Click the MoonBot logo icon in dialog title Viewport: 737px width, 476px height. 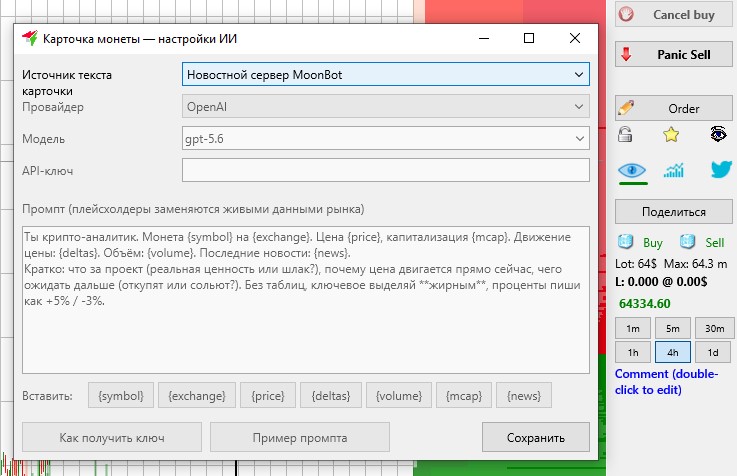coord(30,38)
